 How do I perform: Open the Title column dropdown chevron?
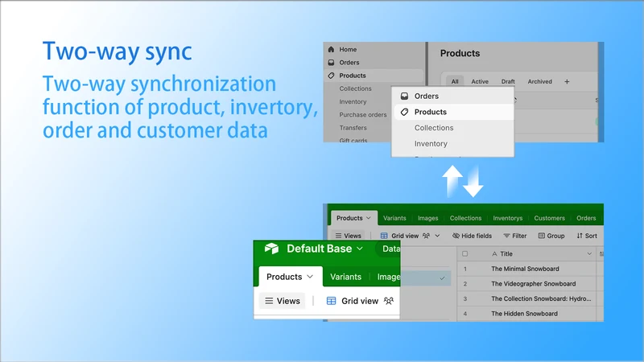(589, 254)
